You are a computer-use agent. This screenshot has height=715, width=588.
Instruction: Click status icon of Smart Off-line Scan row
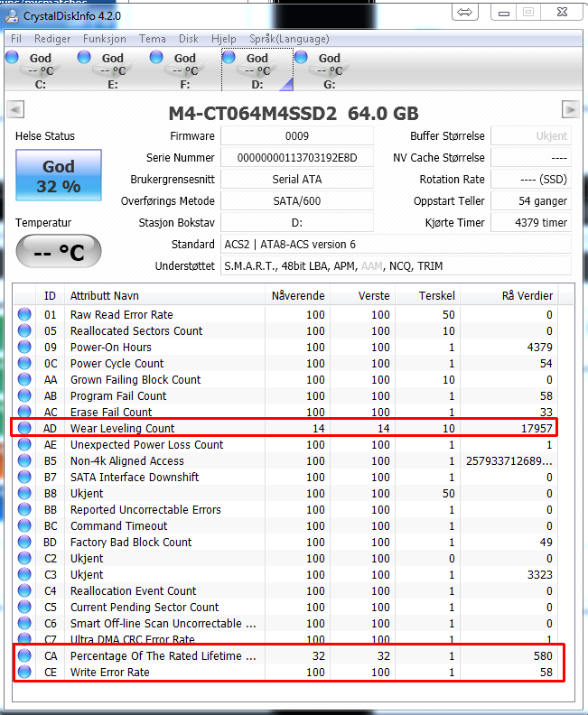pos(24,623)
